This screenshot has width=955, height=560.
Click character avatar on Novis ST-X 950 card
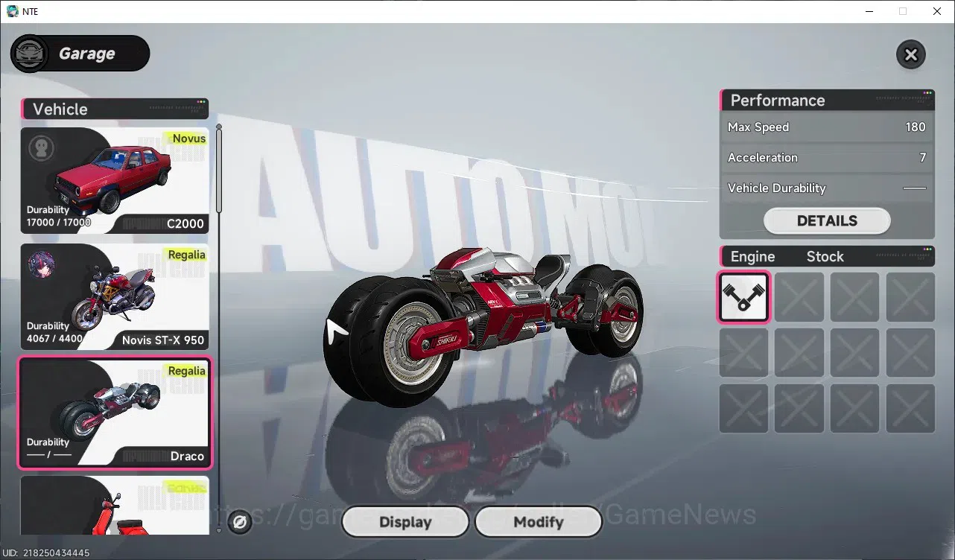pyautogui.click(x=40, y=264)
